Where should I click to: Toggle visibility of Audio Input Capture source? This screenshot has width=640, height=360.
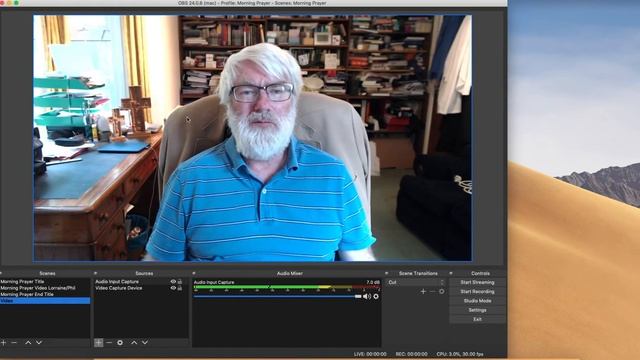173,282
